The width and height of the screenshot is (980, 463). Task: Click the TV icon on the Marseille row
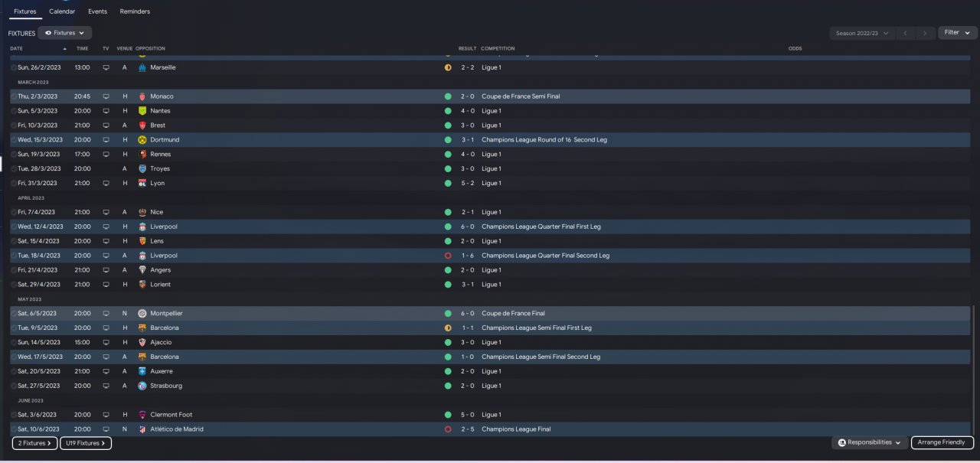click(106, 67)
